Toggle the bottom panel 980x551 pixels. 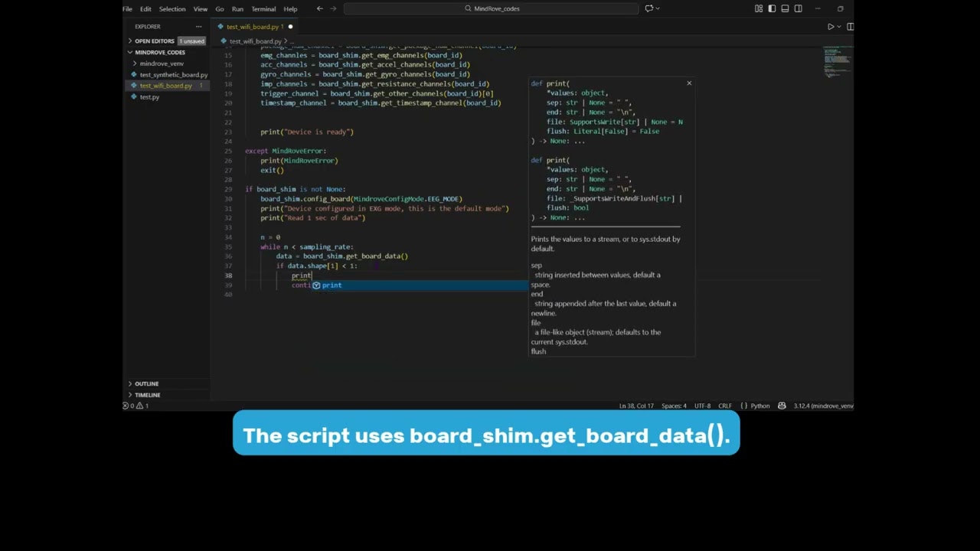(x=785, y=9)
